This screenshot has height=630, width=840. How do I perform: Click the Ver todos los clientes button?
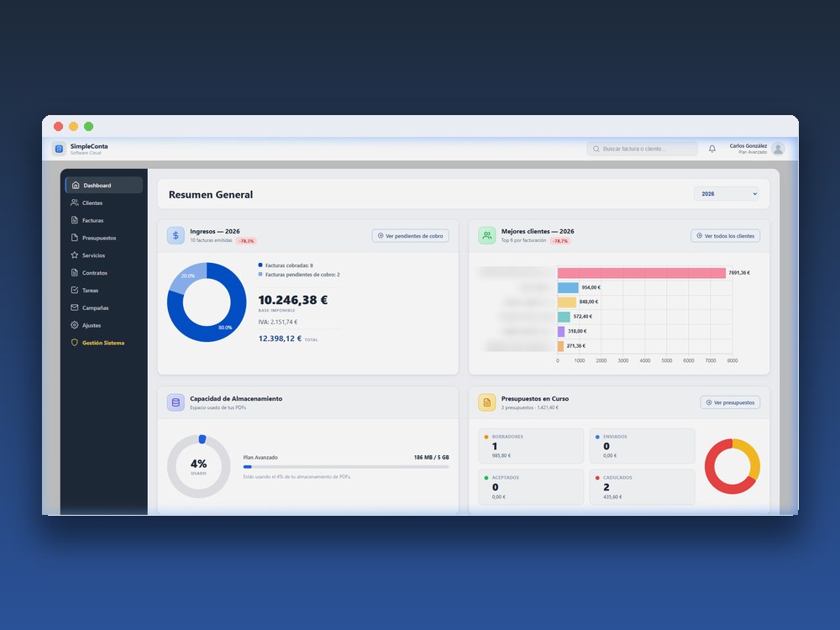(726, 236)
